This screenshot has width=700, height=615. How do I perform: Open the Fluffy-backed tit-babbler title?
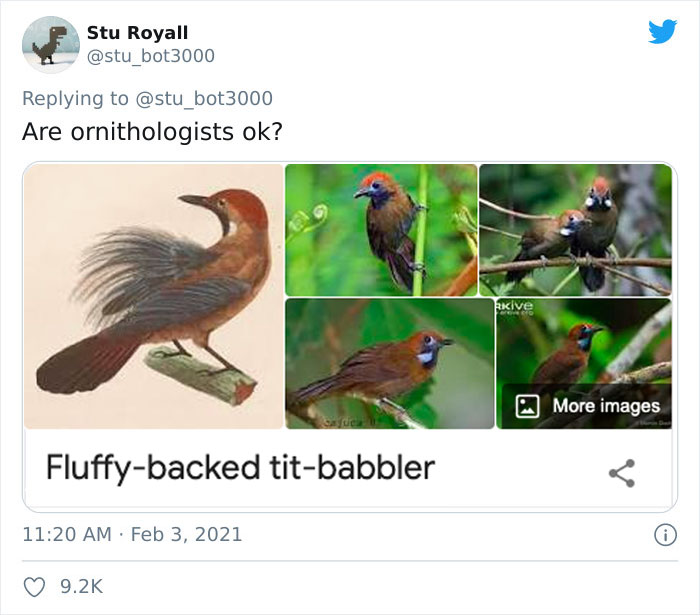click(240, 467)
